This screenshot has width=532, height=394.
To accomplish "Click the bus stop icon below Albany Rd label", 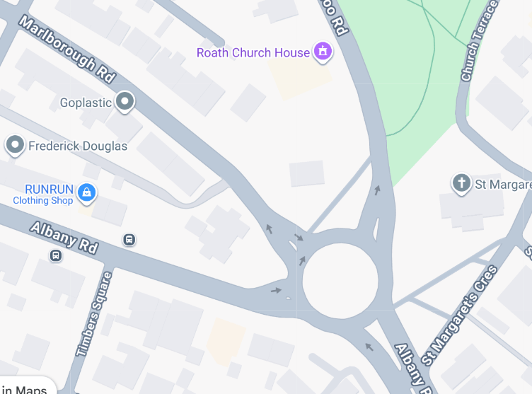I will [56, 255].
